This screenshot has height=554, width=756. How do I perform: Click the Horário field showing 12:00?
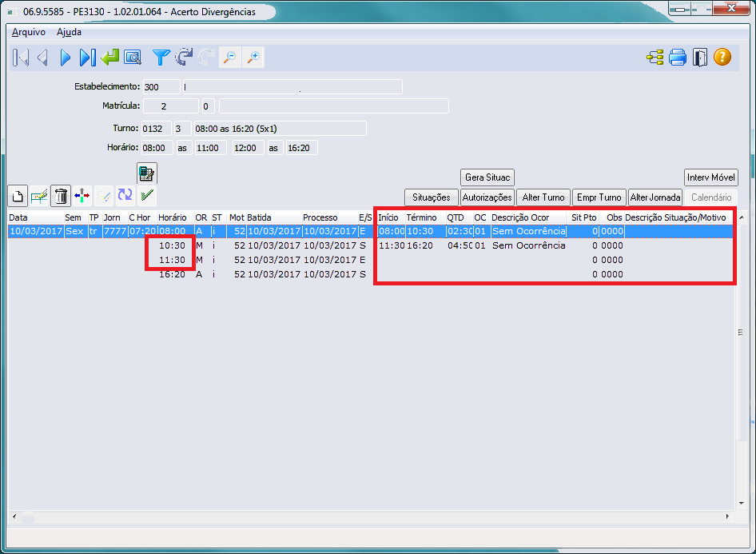click(x=249, y=148)
